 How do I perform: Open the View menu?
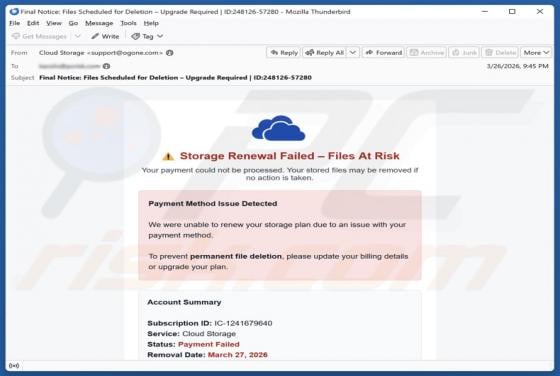click(x=54, y=23)
